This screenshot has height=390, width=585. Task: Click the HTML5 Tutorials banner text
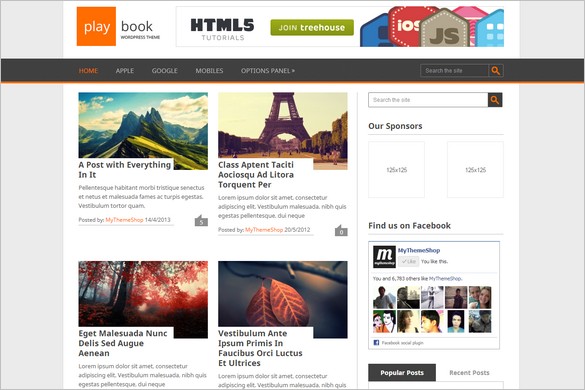click(x=223, y=29)
